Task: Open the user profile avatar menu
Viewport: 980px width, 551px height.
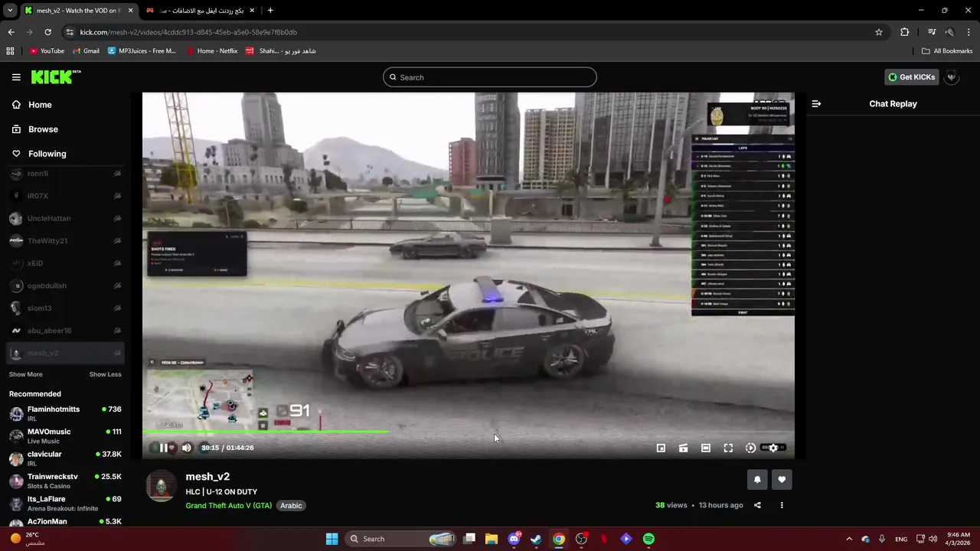Action: 952,77
